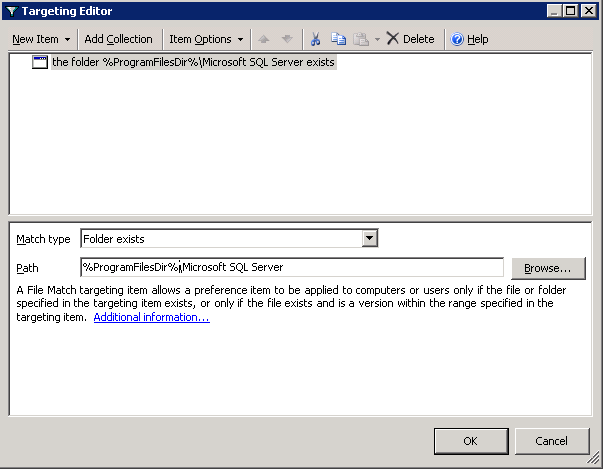Click the Targeting Editor title bar icon
The width and height of the screenshot is (603, 469).
pos(12,11)
